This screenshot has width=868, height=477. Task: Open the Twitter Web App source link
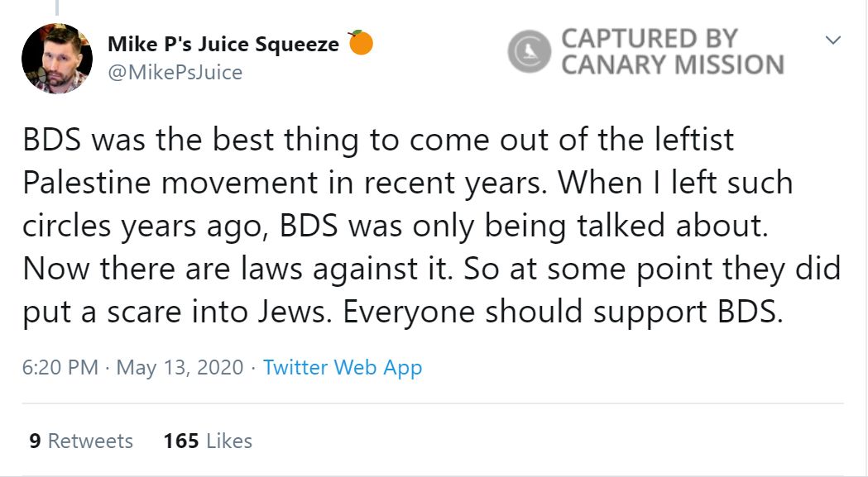[x=343, y=367]
